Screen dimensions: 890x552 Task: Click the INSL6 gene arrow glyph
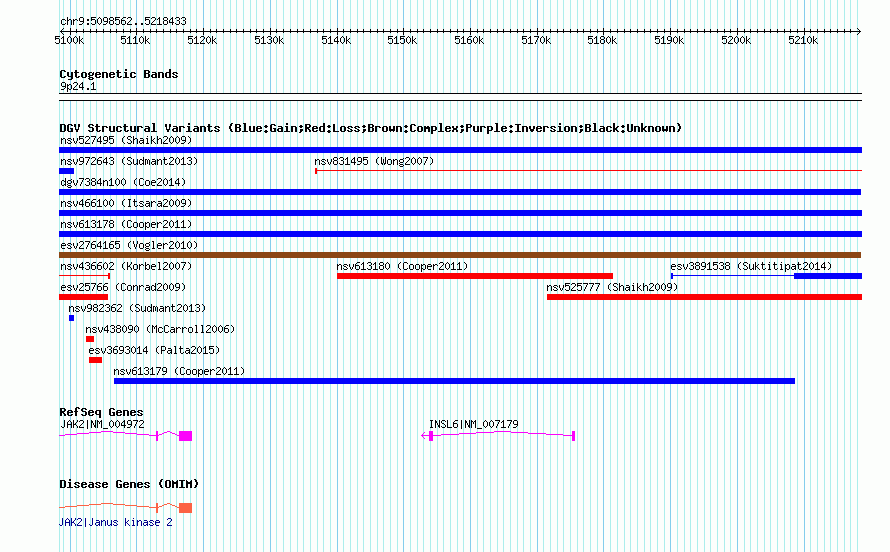(424, 436)
